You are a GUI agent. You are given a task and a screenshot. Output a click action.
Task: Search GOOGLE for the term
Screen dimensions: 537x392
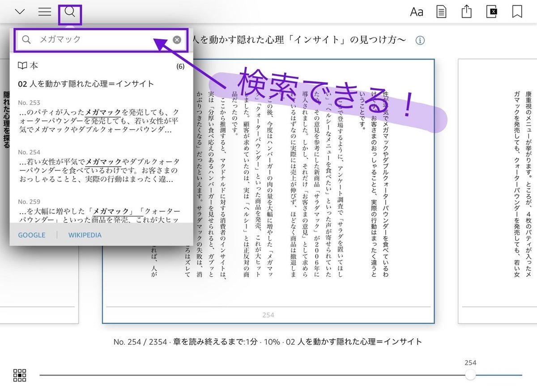click(32, 235)
